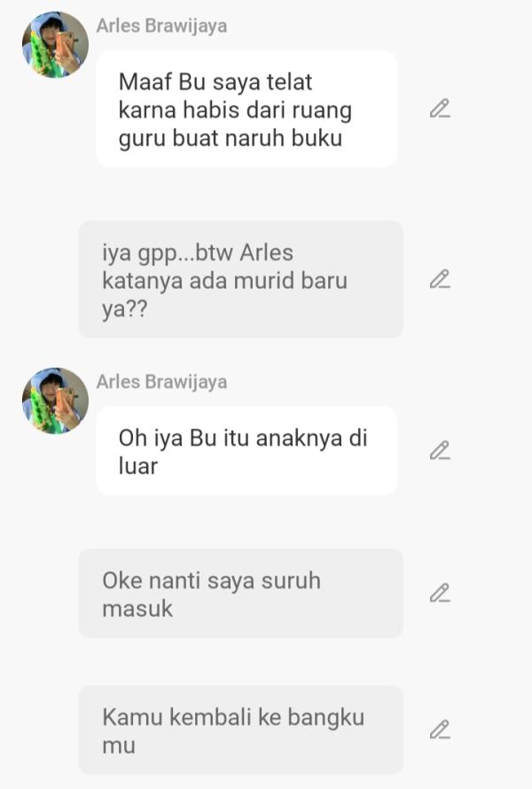This screenshot has width=532, height=789.
Task: Select the 'Maaf Bu saya telat' chat bubble
Action: tap(246, 109)
